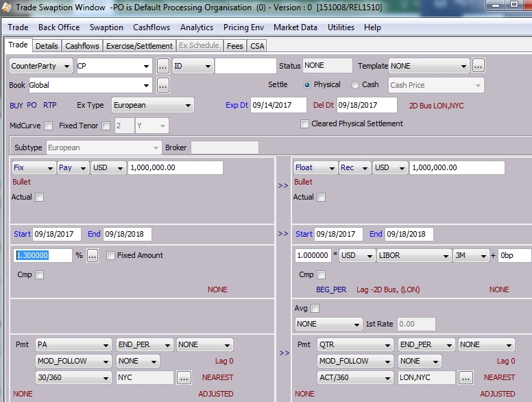Click the Float leg spread 0bp field
532x402 pixels.
(515, 256)
